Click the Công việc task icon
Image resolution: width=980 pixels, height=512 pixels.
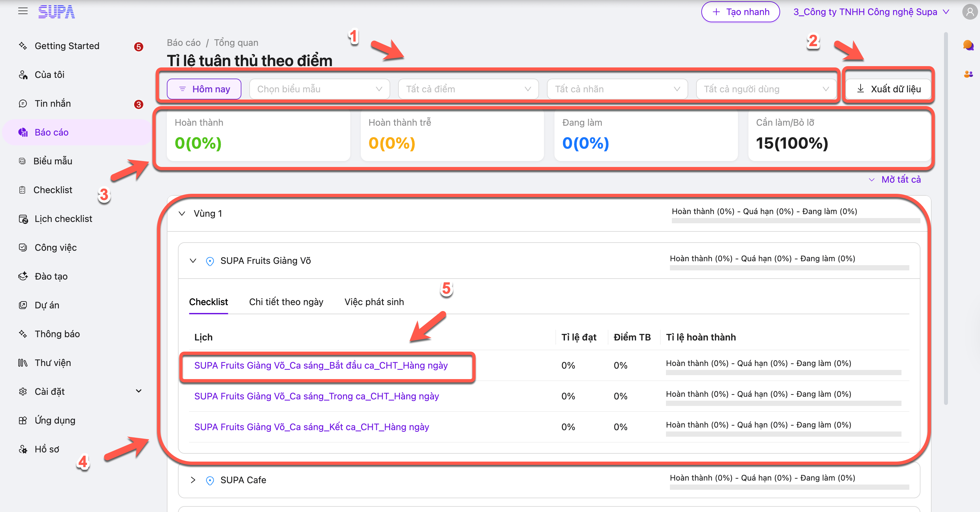(x=23, y=247)
